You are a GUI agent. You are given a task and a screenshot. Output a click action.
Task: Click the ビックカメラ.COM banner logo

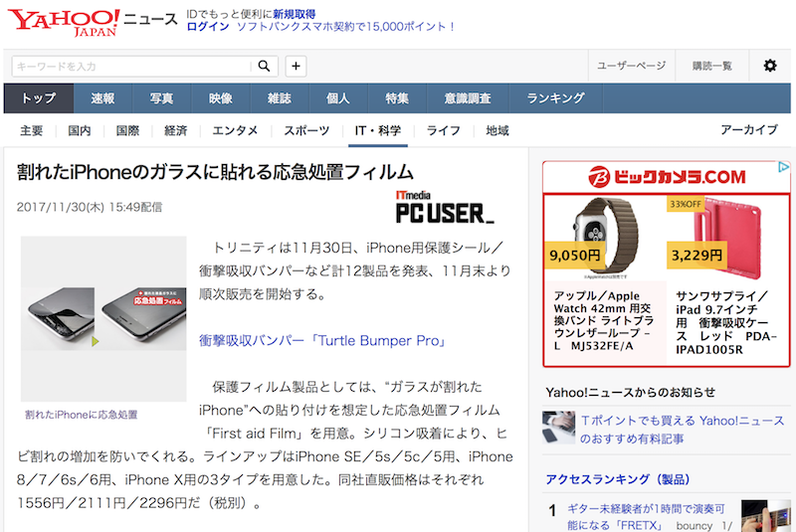667,177
